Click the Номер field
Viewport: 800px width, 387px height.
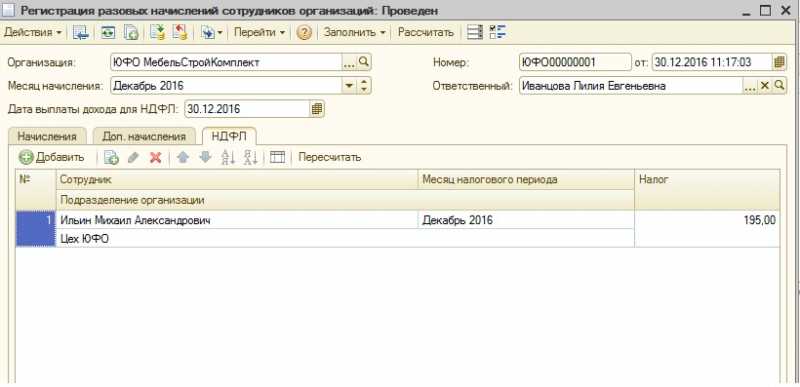tap(575, 62)
